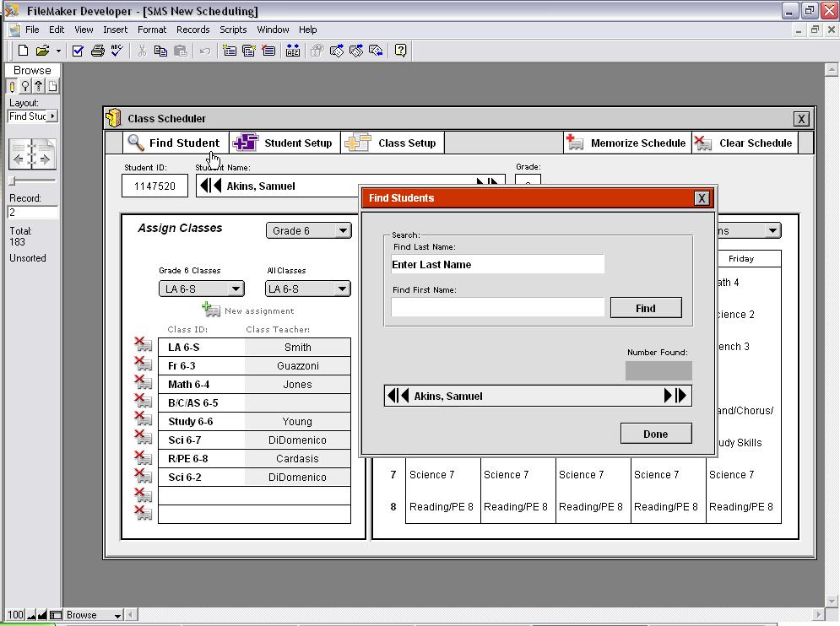Open the Grade 6 Classes LA 6-S dropdown
The height and width of the screenshot is (626, 840).
pos(202,289)
